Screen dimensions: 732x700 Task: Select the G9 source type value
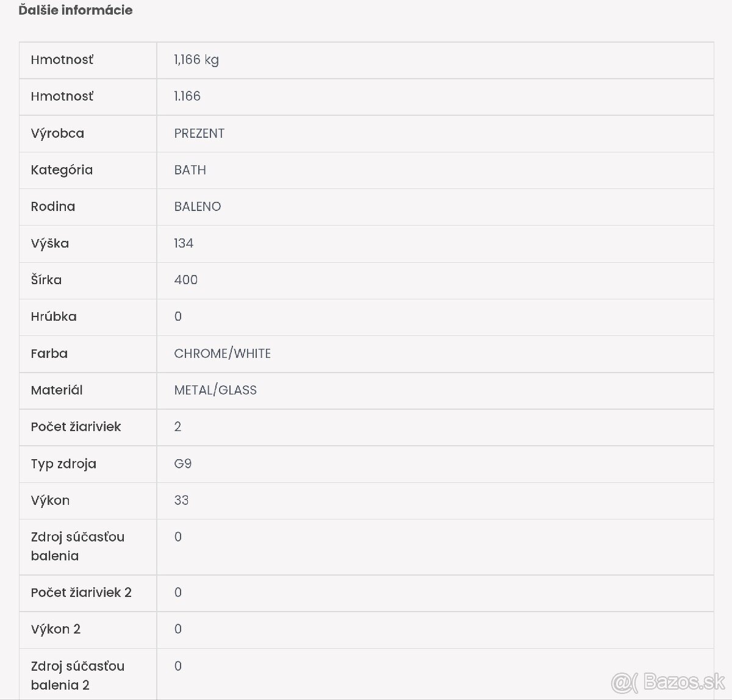[182, 463]
